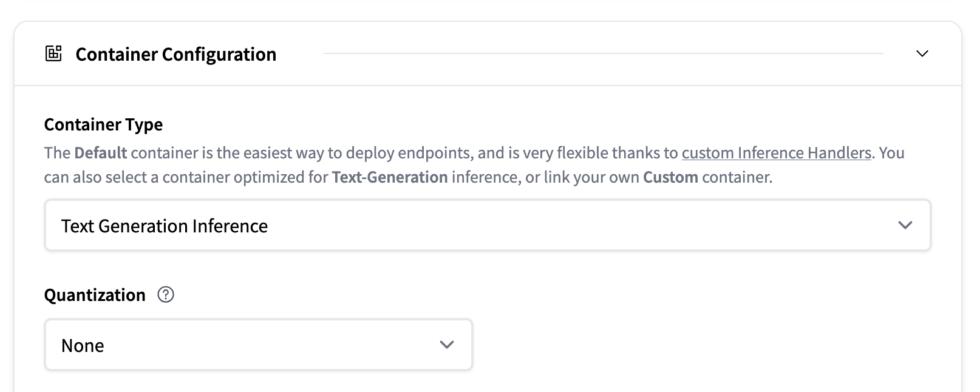
Task: Click the Quantization field label
Action: (95, 295)
